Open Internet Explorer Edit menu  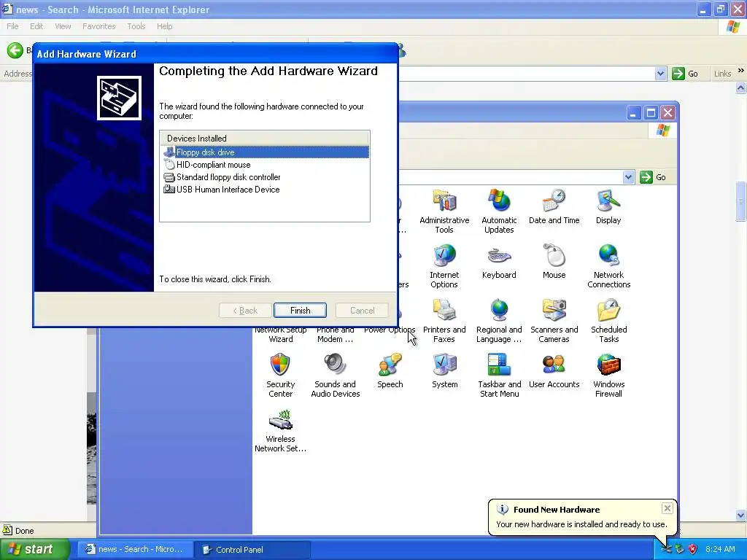click(36, 26)
